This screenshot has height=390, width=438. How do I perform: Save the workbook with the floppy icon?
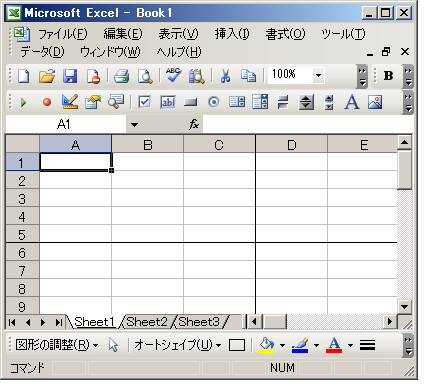70,76
